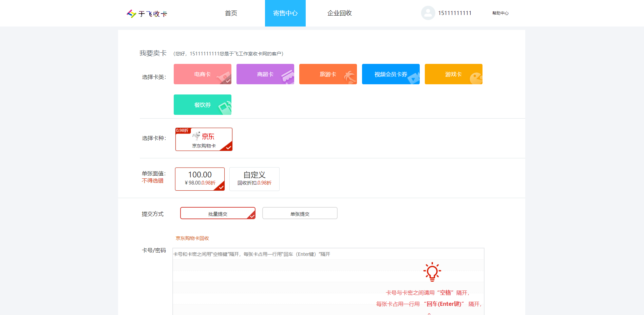This screenshot has height=315, width=644.
Task: Select the 京东购物卡 card type
Action: pyautogui.click(x=204, y=139)
